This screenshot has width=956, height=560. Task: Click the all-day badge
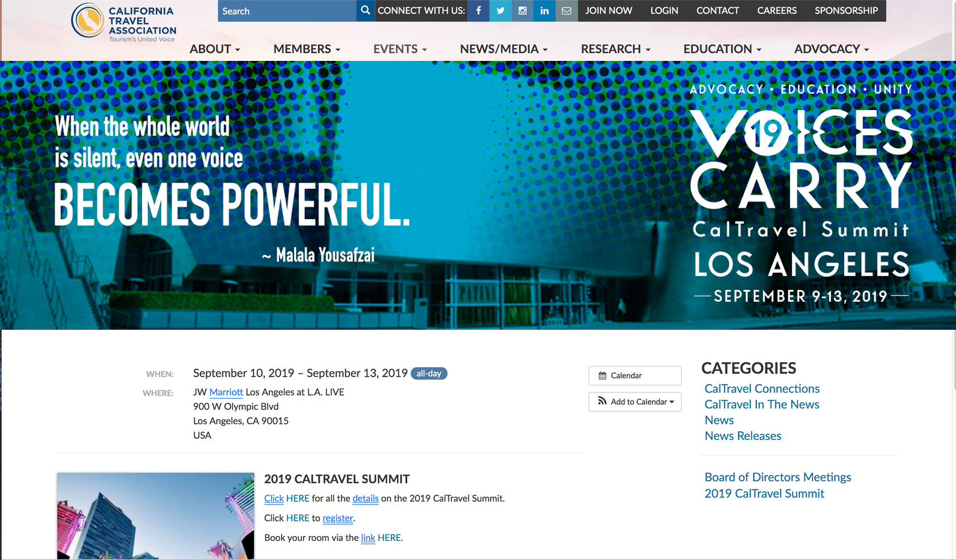click(x=429, y=373)
